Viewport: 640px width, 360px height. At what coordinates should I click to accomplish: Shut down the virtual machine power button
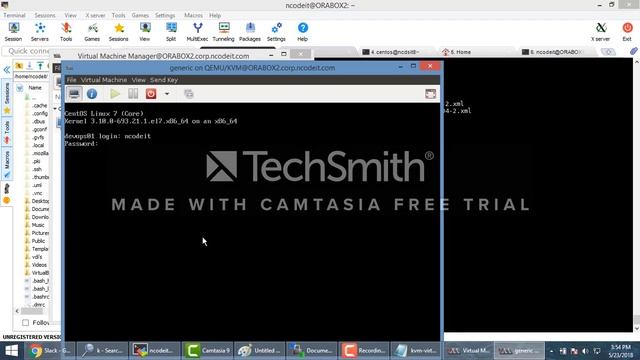151,94
